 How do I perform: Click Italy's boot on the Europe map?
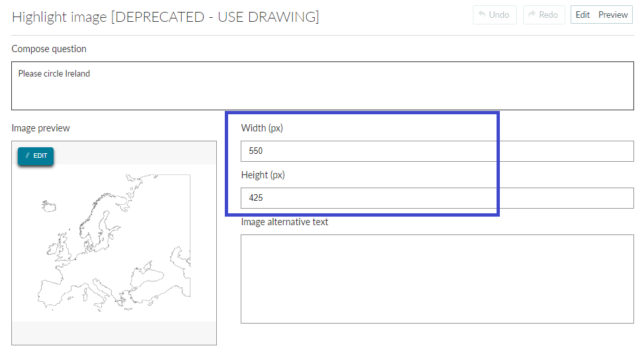point(102,293)
